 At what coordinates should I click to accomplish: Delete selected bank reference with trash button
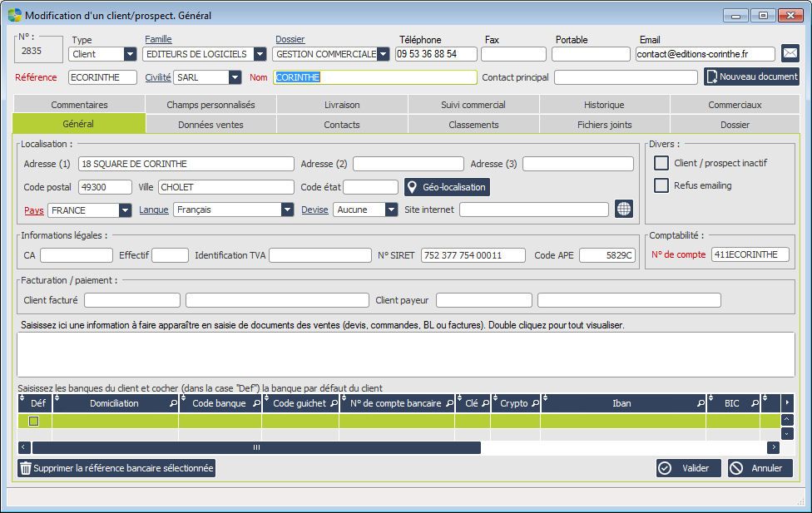tap(116, 468)
